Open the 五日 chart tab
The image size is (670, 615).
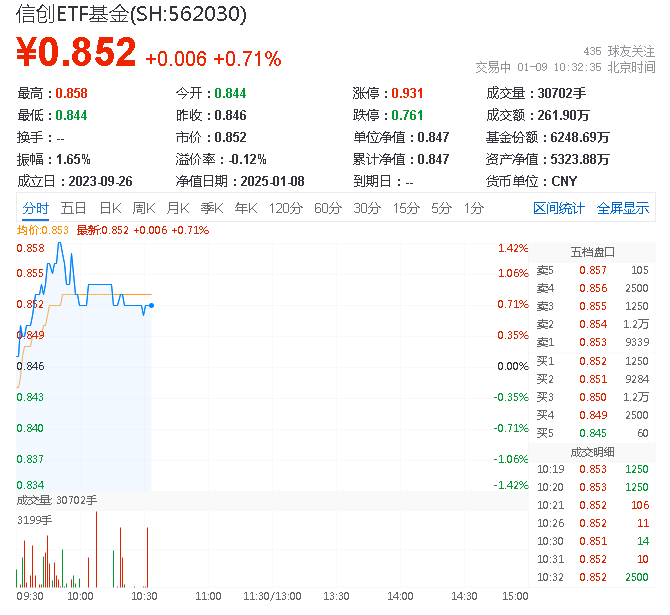coord(73,209)
